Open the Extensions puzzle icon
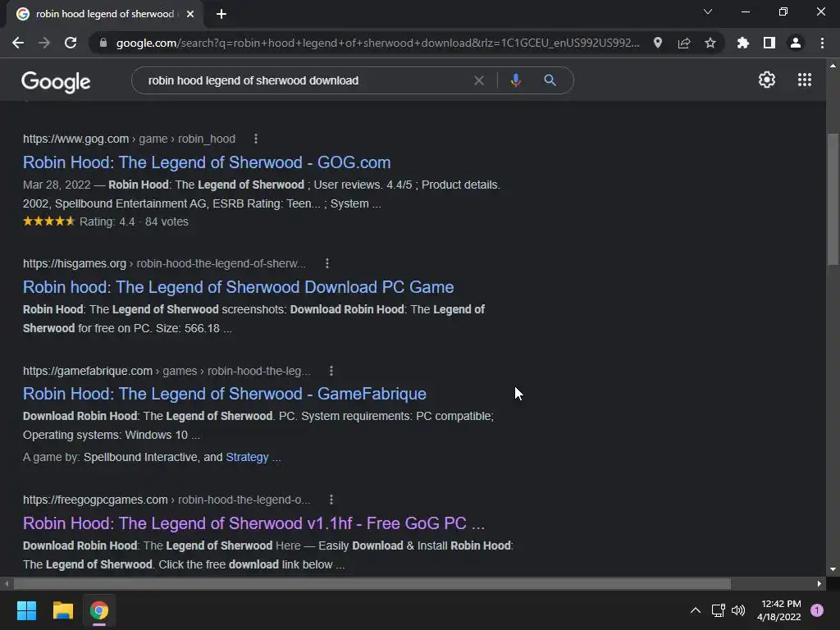The width and height of the screenshot is (840, 630). tap(743, 43)
